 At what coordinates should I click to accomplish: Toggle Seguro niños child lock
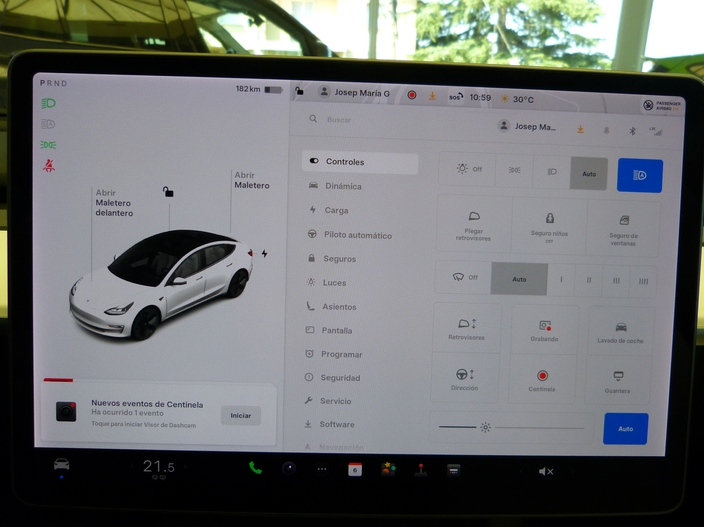coord(549,227)
